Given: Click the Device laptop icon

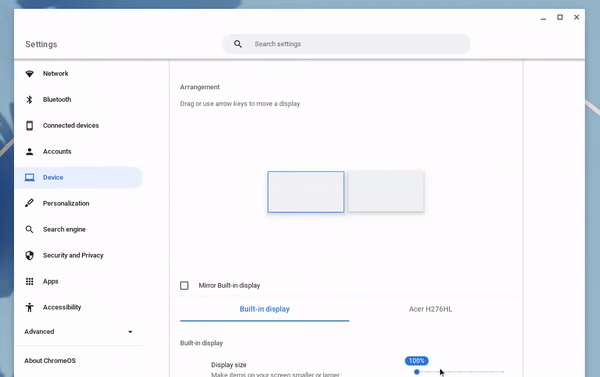Looking at the screenshot, I should coord(29,178).
